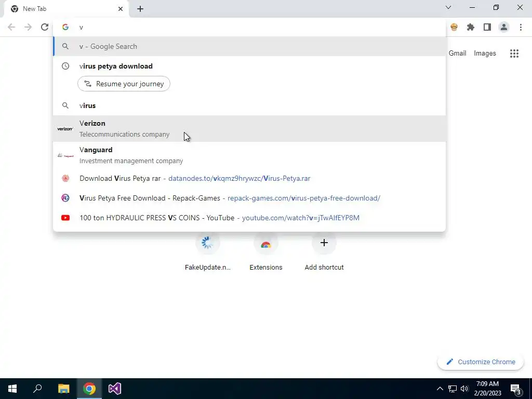Click the browser forward arrow
Viewport: 532px width, 399px height.
tap(28, 27)
